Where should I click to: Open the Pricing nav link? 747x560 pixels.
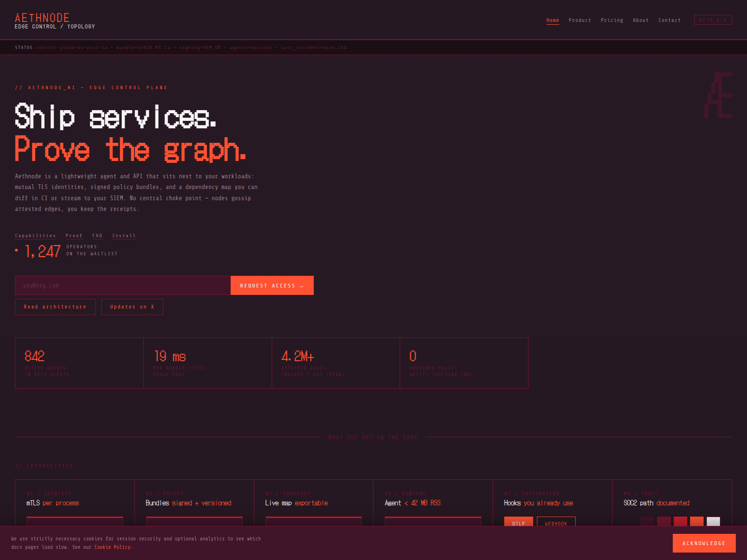tap(612, 20)
